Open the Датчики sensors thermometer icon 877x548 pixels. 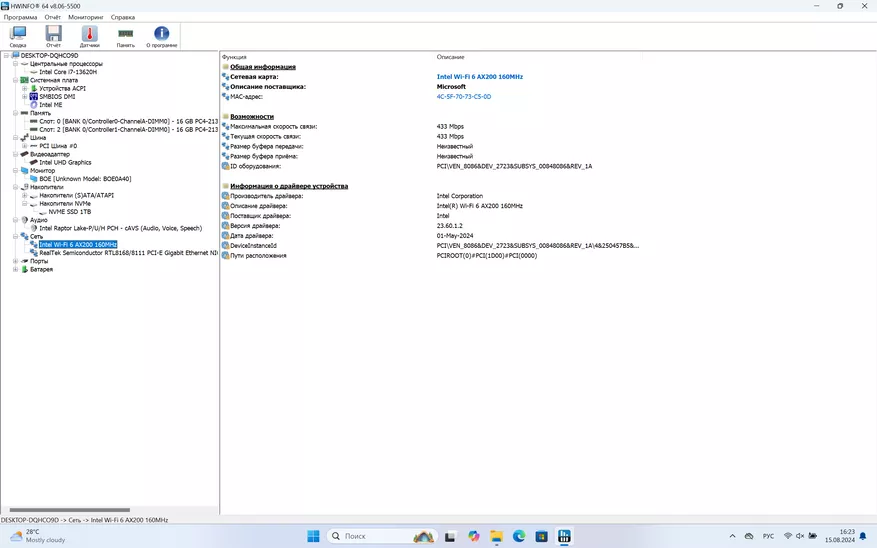[x=89, y=36]
